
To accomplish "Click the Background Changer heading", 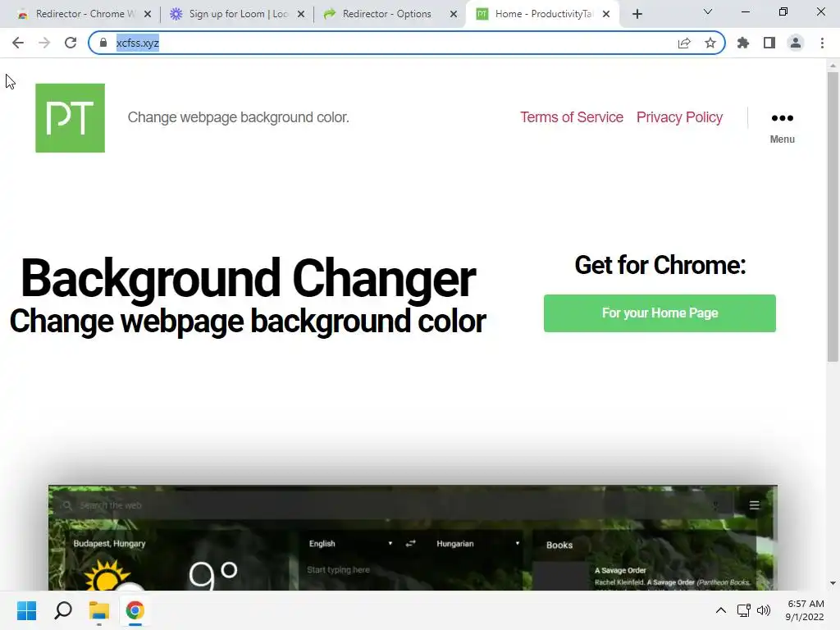I will 248,279.
